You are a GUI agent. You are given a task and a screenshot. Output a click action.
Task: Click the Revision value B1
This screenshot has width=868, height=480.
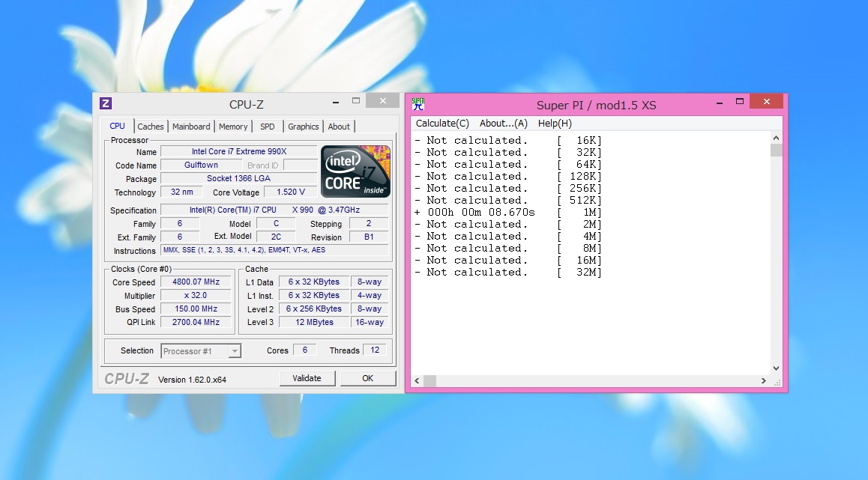tap(369, 237)
